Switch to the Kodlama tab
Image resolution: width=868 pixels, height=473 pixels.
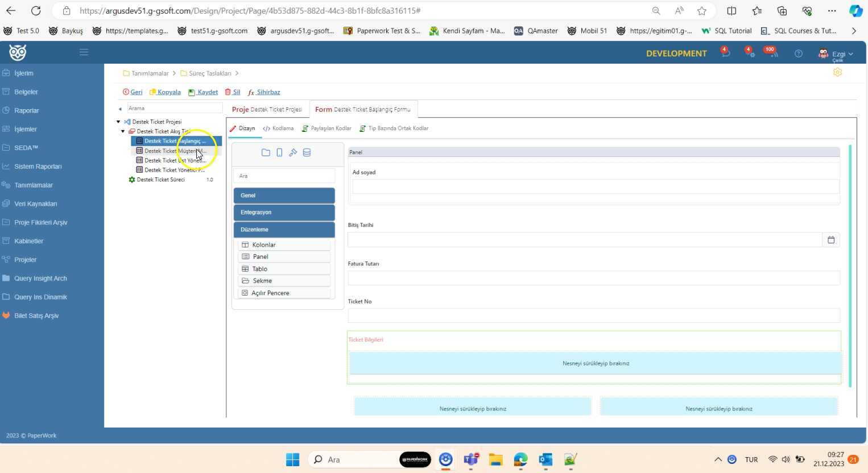click(x=279, y=128)
